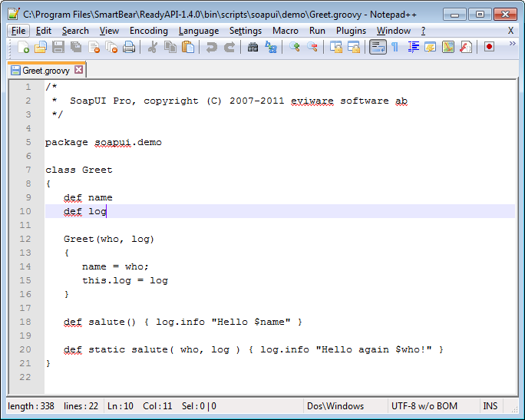Open the User Defined Language icon
The width and height of the screenshot is (525, 420).
click(431, 47)
